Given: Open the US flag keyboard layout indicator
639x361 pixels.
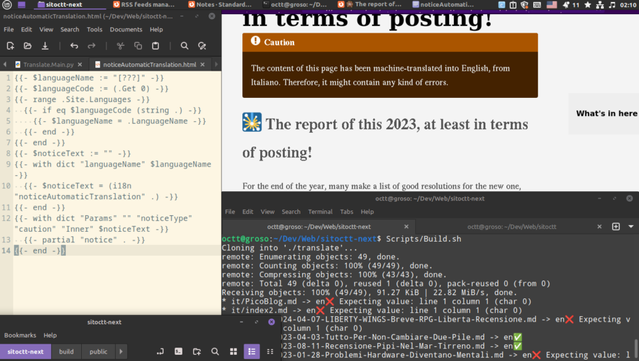Looking at the screenshot, I should click(x=551, y=4).
